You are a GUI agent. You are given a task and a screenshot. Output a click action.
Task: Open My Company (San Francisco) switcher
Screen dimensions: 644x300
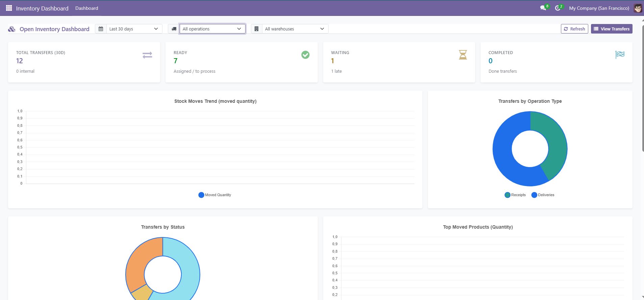coord(599,8)
